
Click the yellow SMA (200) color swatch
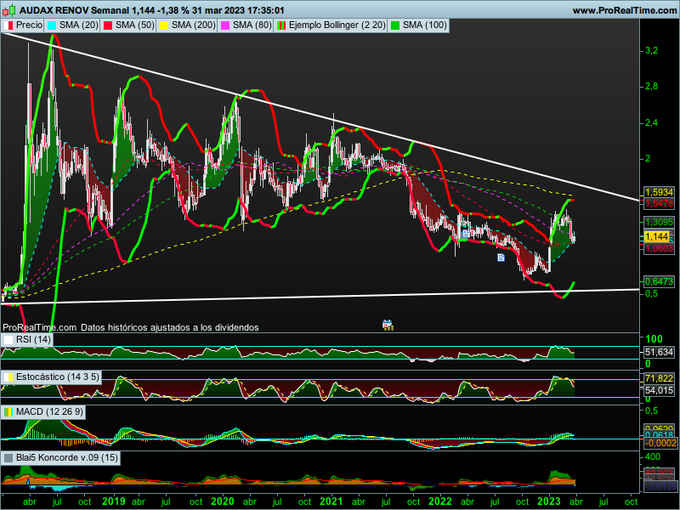(x=164, y=25)
